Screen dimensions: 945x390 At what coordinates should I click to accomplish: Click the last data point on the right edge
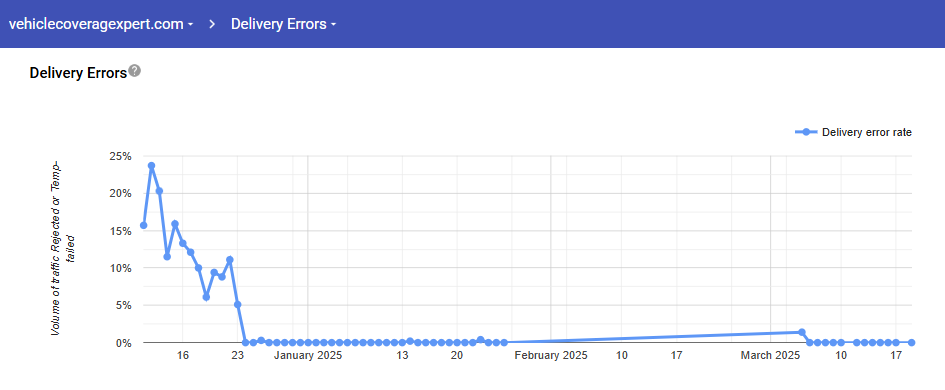tap(911, 342)
